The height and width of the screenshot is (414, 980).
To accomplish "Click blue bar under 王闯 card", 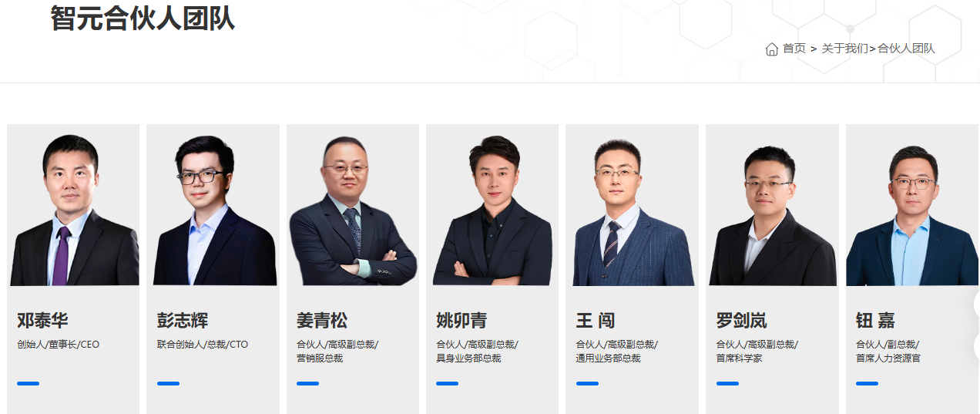I will [587, 383].
